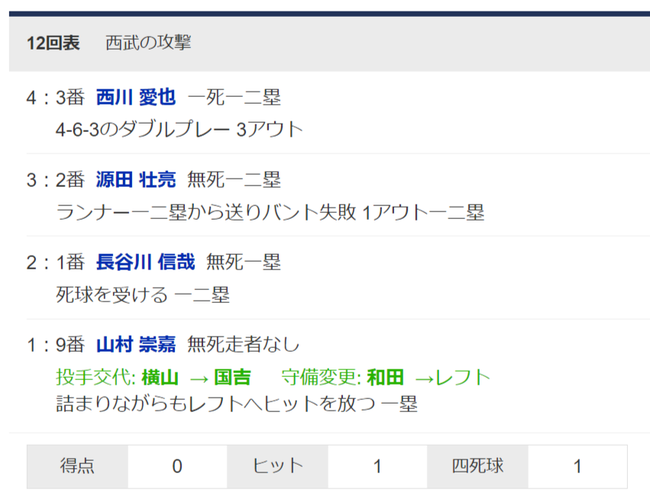Open player link 源田 壮亮
This screenshot has width=650, height=496.
click(136, 180)
